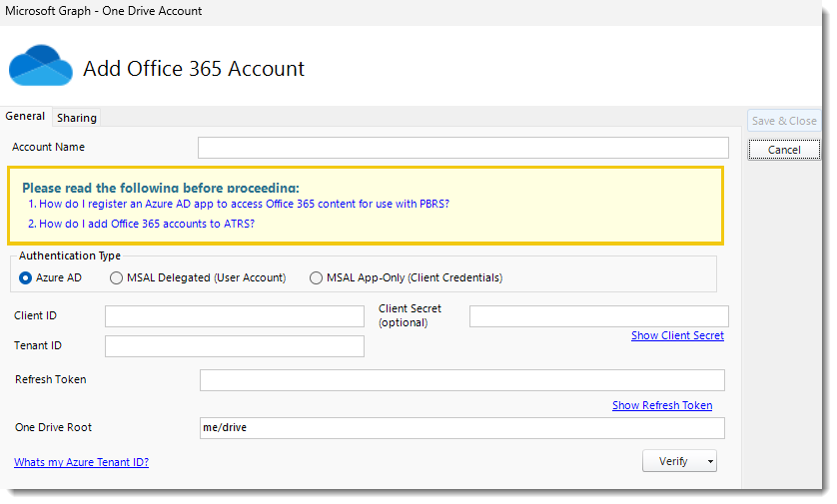Choose MSAL Delegated (User Account) authentication
Screen dimensions: 837x504
(117, 277)
